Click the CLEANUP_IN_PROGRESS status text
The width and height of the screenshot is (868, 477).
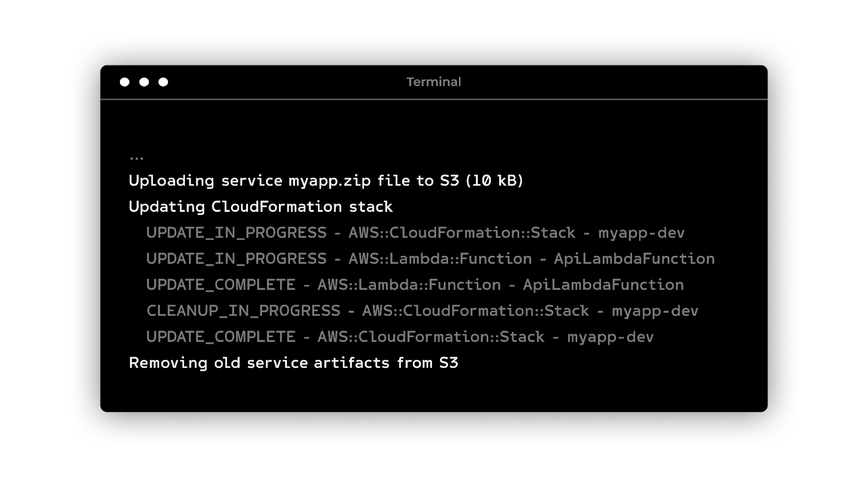[243, 311]
